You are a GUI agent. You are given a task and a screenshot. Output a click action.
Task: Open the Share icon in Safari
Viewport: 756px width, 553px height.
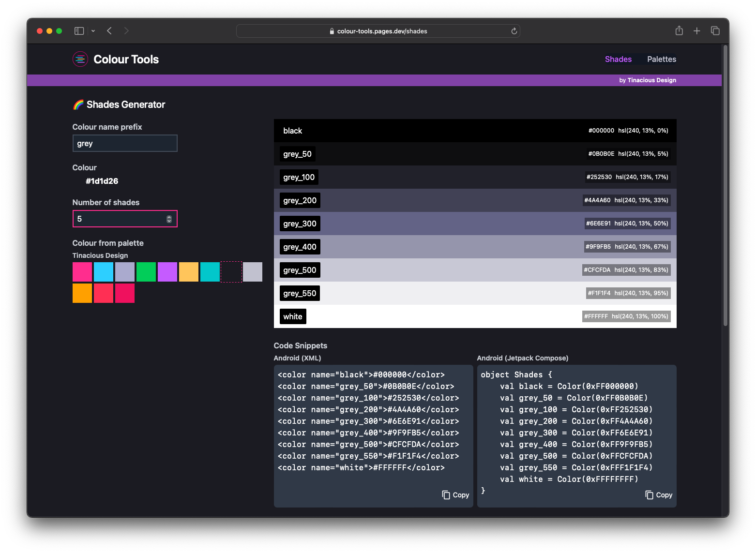click(x=679, y=30)
